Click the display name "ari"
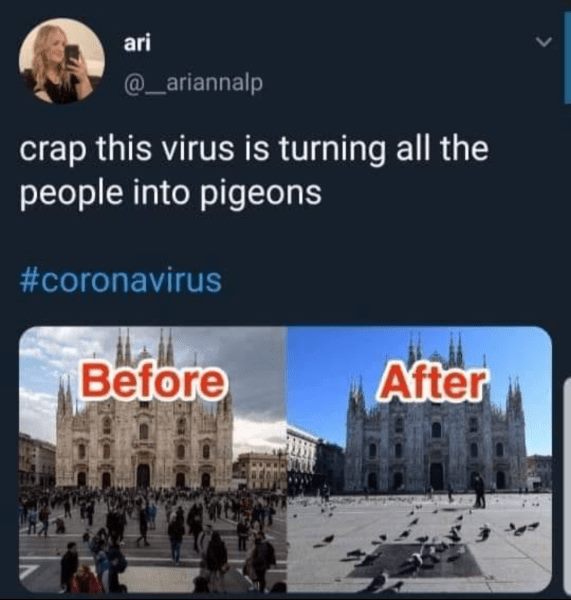This screenshot has width=571, height=600. (137, 42)
